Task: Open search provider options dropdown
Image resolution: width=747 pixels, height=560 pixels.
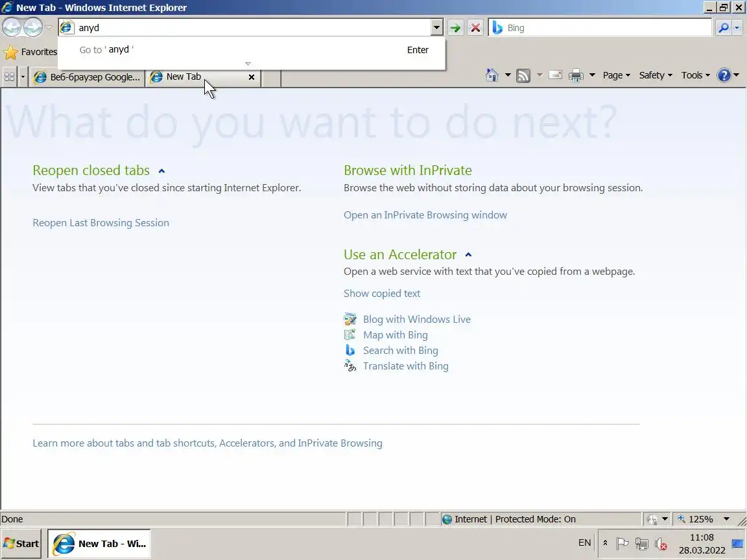Action: (x=737, y=28)
